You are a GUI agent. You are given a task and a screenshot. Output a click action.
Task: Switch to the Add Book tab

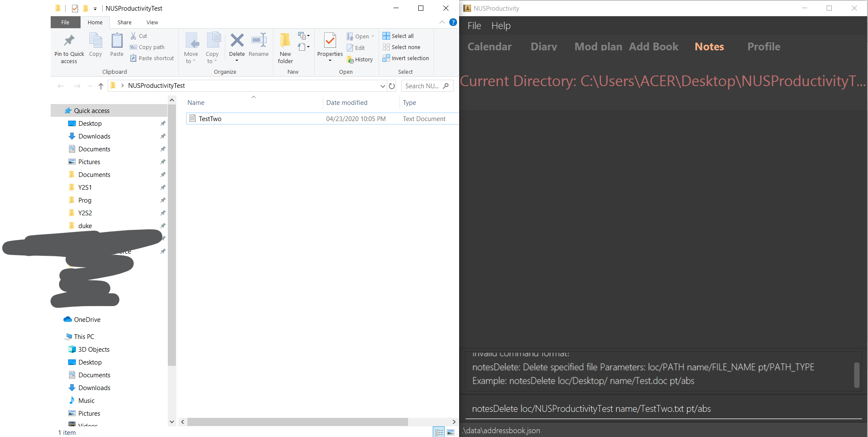click(x=653, y=46)
